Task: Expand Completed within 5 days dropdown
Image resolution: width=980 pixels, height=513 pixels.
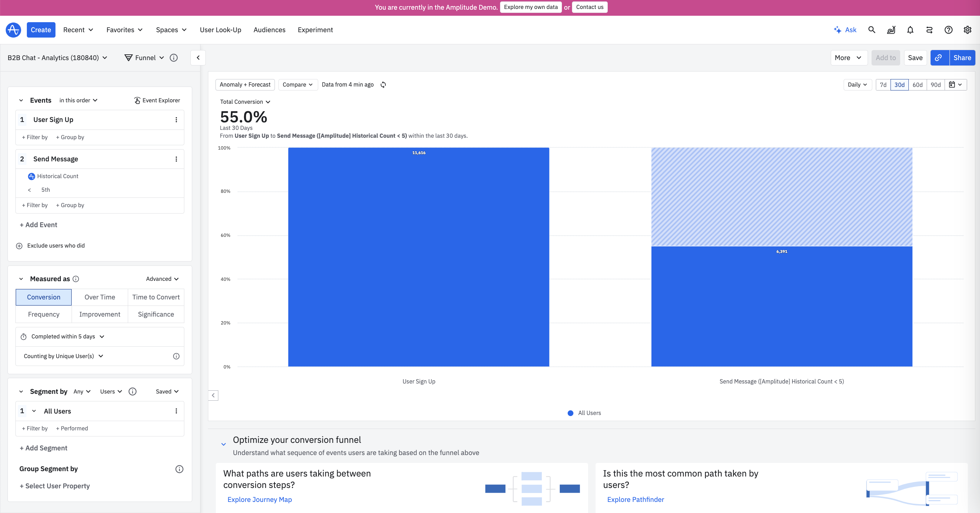Action: click(68, 337)
